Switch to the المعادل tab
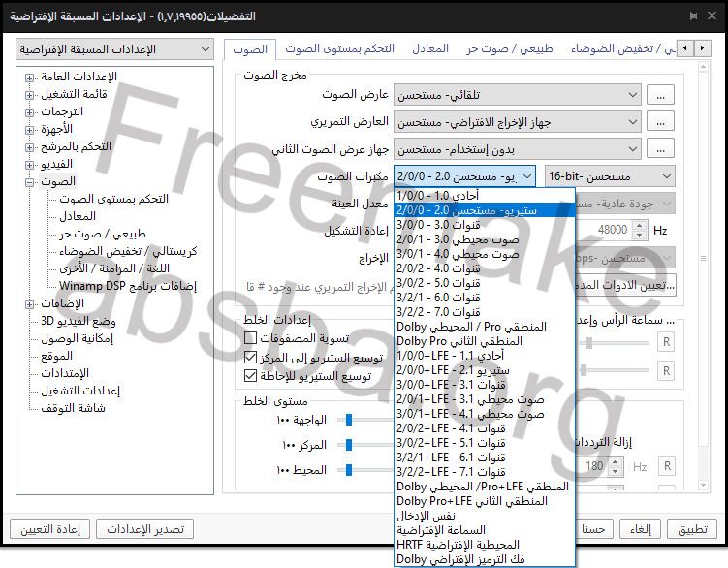 click(430, 48)
